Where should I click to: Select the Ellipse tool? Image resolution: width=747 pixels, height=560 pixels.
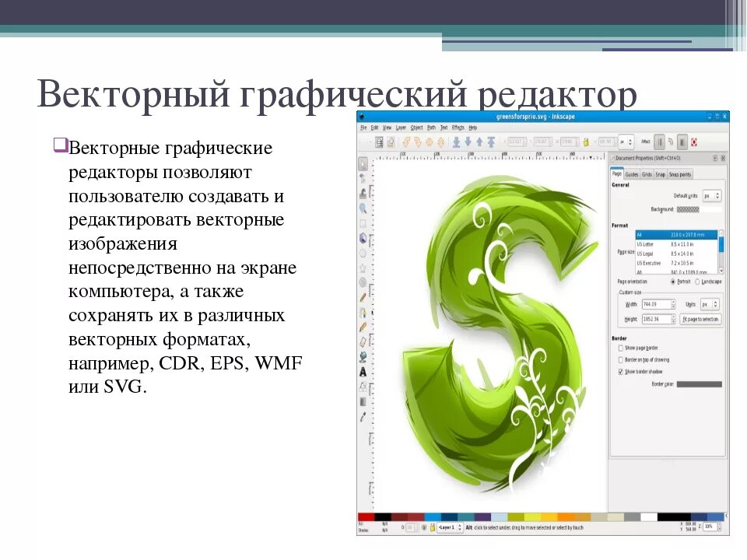pyautogui.click(x=363, y=253)
